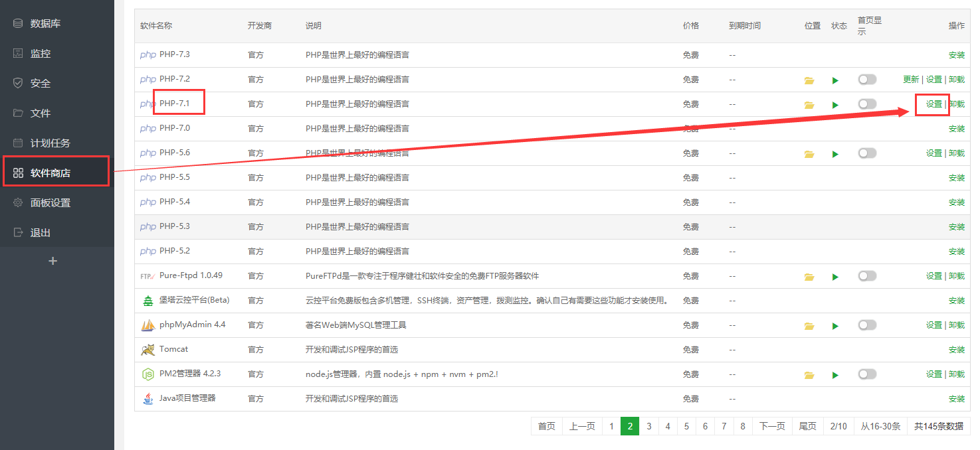Image resolution: width=980 pixels, height=450 pixels.
Task: Open folder location for PHP-7.2
Action: click(x=809, y=80)
